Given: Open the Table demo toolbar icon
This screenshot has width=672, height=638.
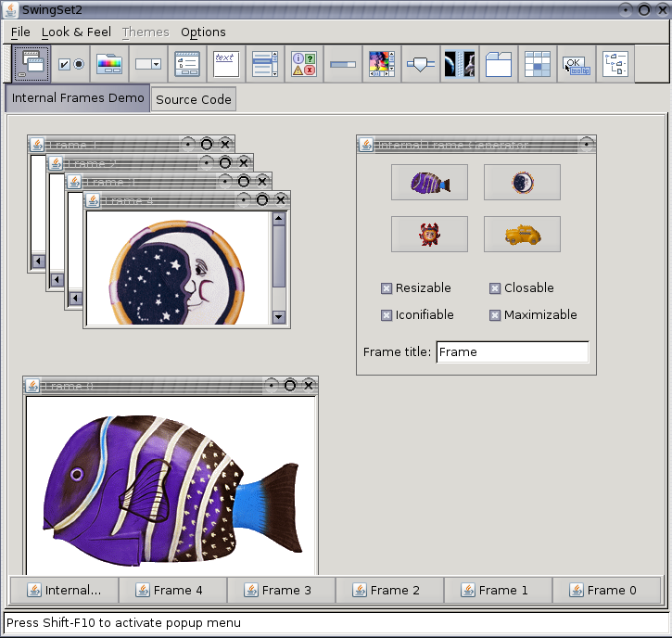Looking at the screenshot, I should 538,64.
